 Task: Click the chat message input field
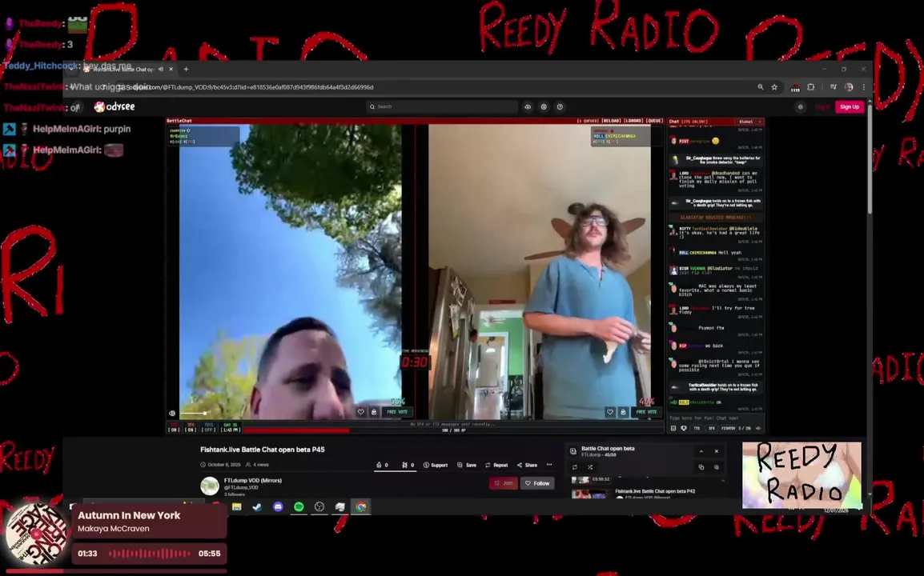(715, 418)
